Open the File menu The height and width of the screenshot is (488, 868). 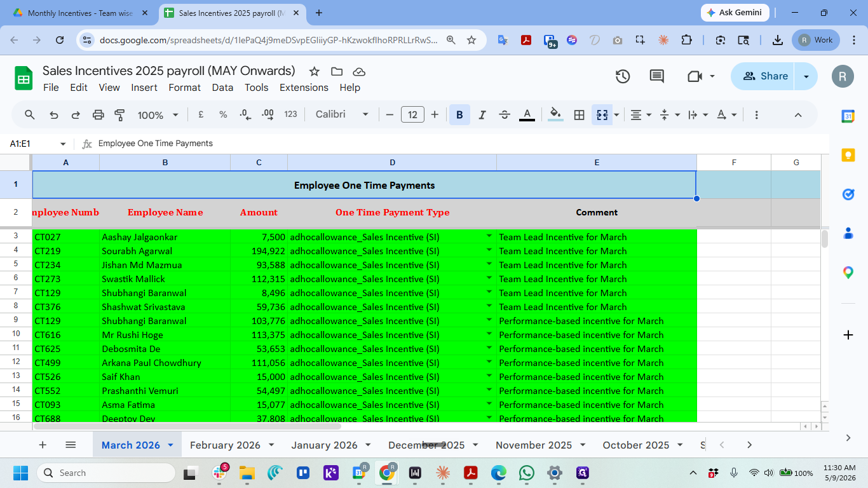[51, 88]
